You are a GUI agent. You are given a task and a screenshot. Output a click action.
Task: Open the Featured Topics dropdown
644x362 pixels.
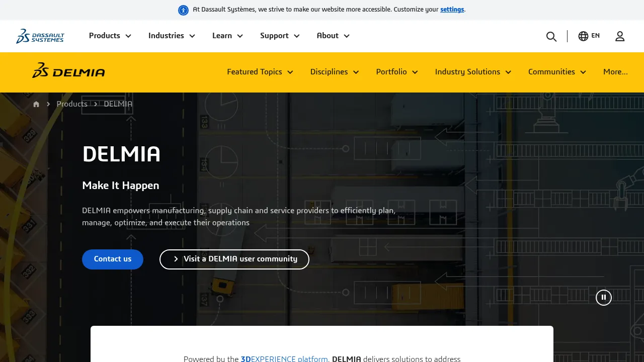tap(260, 72)
